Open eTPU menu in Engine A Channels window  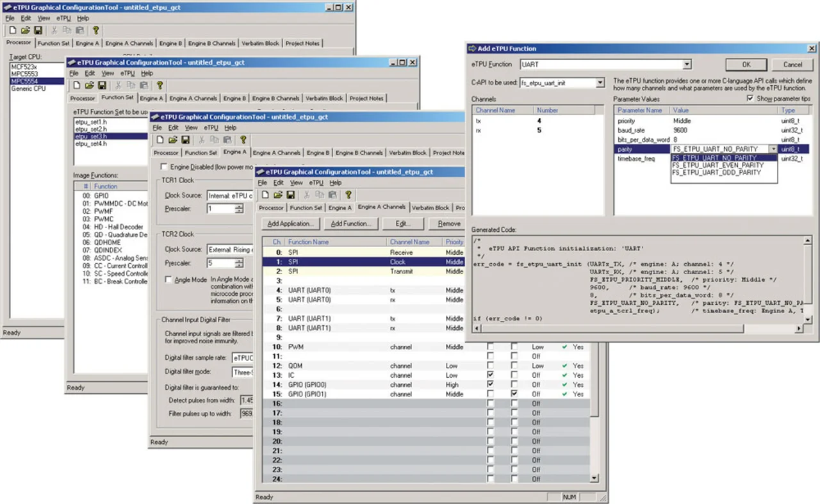tap(316, 183)
